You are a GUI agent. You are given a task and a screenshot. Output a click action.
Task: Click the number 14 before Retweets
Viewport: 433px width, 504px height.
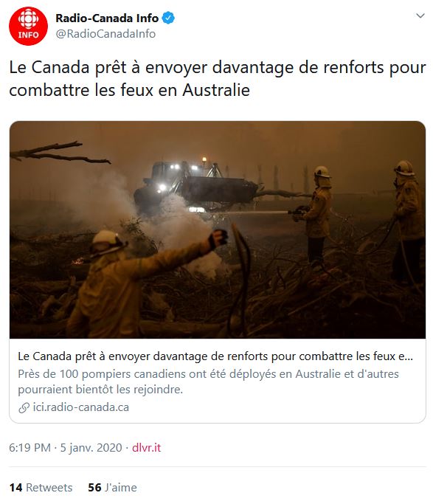pyautogui.click(x=15, y=487)
